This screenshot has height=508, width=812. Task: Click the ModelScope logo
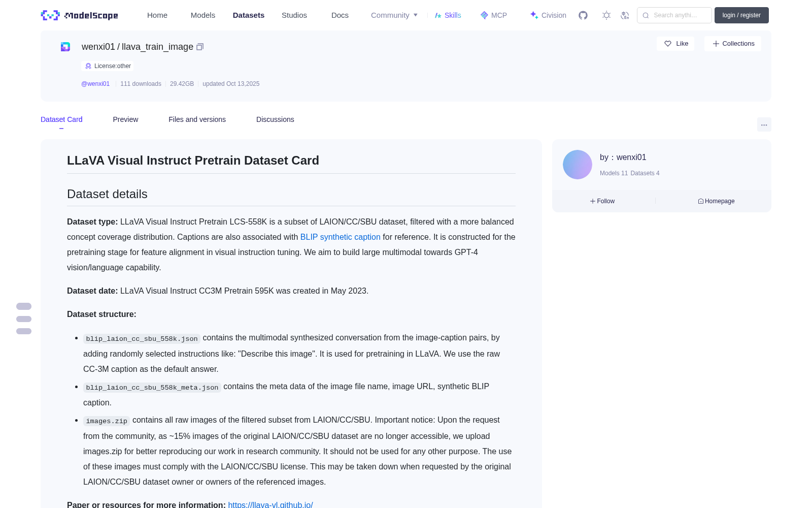coord(79,15)
